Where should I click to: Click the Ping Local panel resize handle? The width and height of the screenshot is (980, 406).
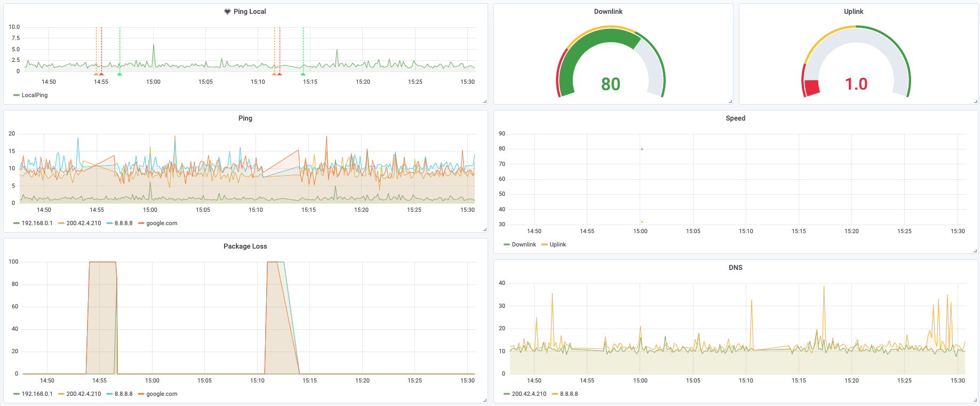point(485,101)
